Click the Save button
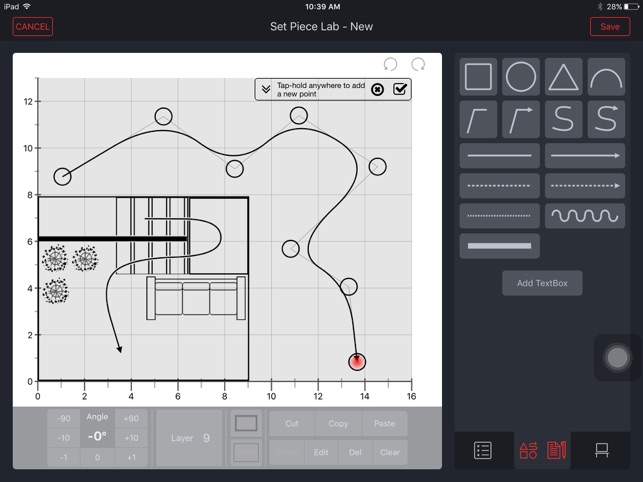Viewport: 643px width, 482px height. tap(610, 27)
